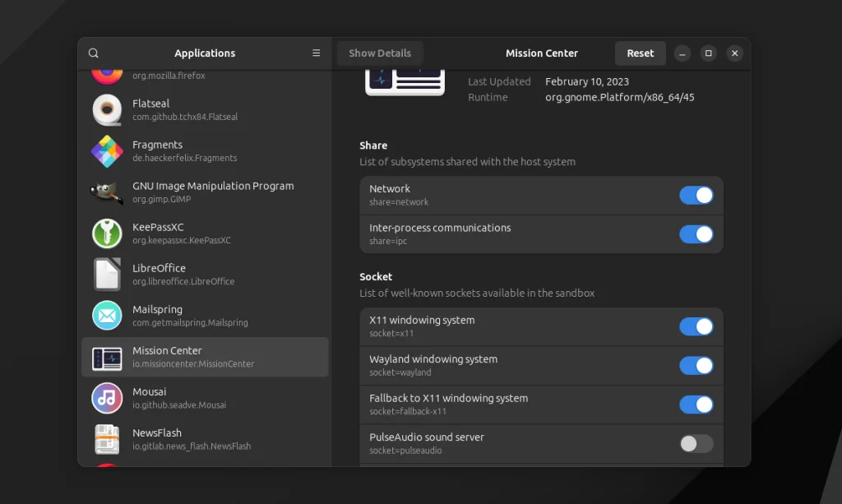Switch off Fallback to X11 windowing system
The width and height of the screenshot is (842, 504).
(x=696, y=405)
